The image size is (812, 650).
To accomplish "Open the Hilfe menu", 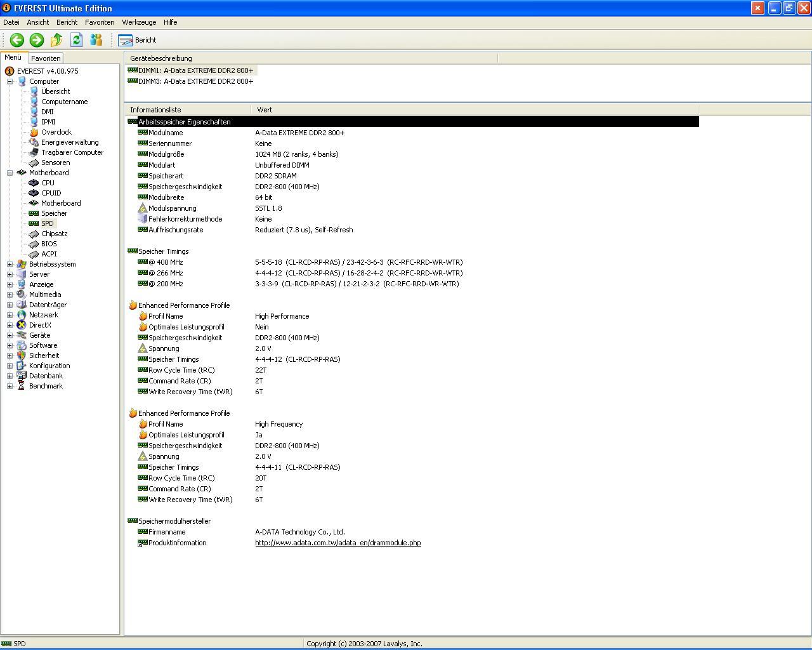I will [171, 22].
